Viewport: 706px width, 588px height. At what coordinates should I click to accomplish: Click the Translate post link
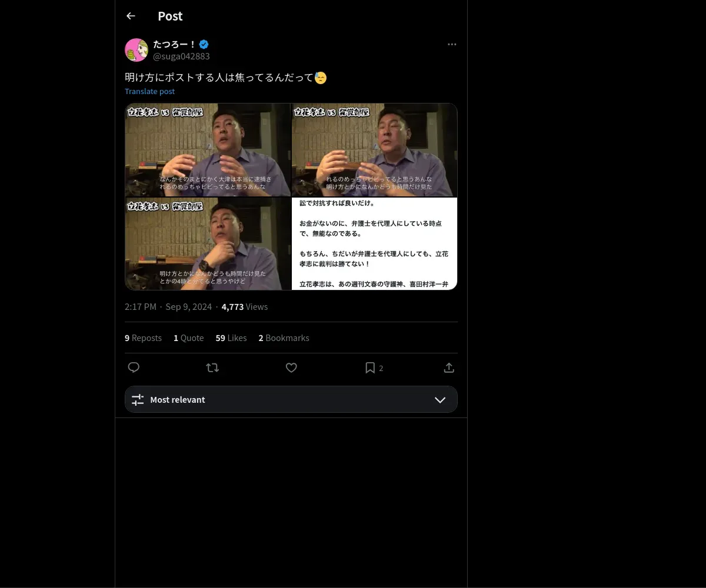point(149,91)
